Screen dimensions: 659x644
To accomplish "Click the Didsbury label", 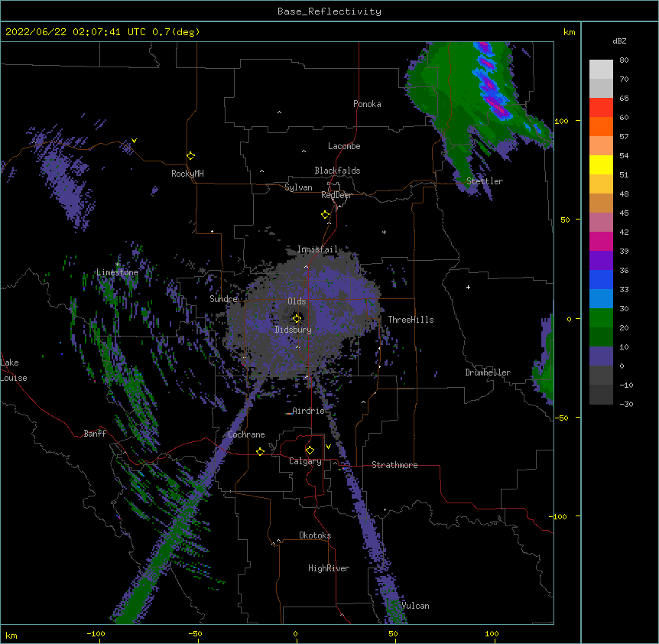I will [x=294, y=330].
